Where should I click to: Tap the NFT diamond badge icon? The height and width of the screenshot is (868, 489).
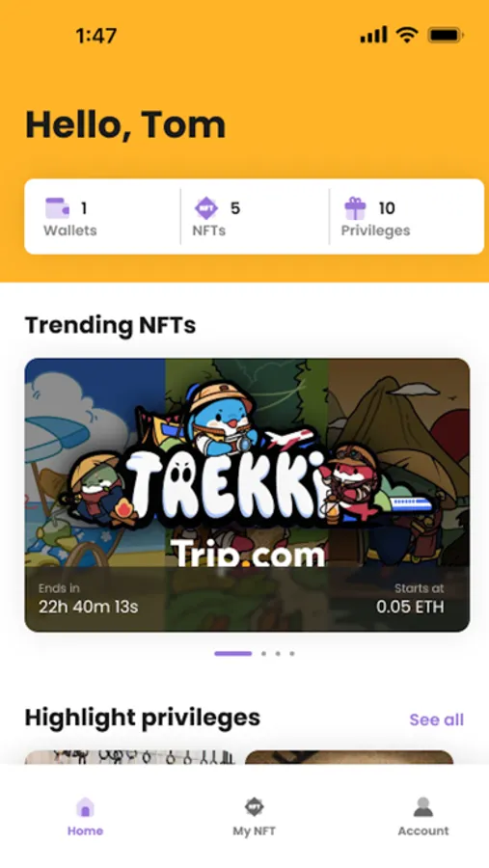pos(206,208)
